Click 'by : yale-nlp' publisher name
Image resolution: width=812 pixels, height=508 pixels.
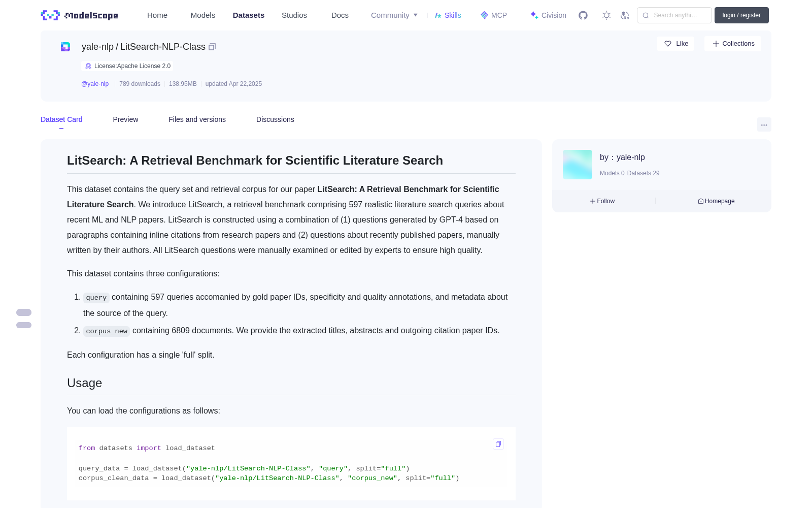tap(622, 157)
